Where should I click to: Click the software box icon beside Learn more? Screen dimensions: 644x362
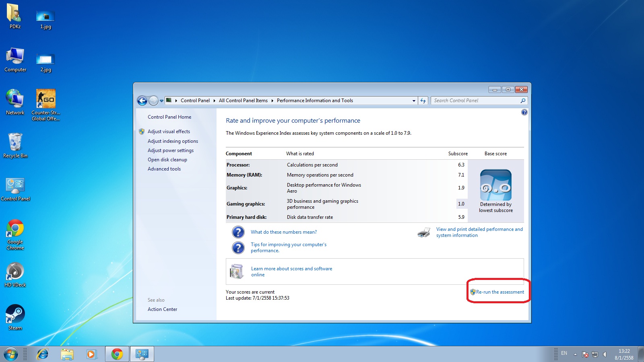[x=237, y=271]
